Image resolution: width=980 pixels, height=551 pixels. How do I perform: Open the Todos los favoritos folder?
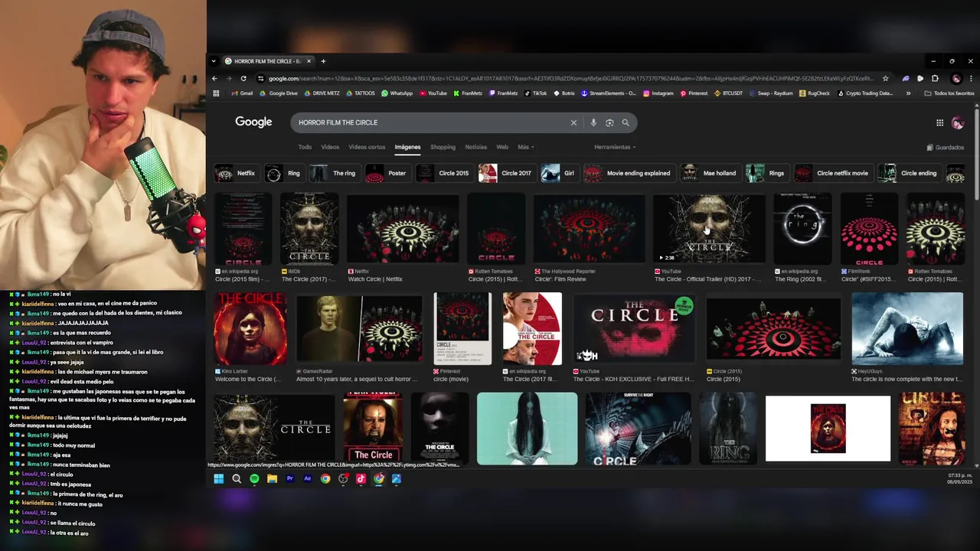[949, 93]
